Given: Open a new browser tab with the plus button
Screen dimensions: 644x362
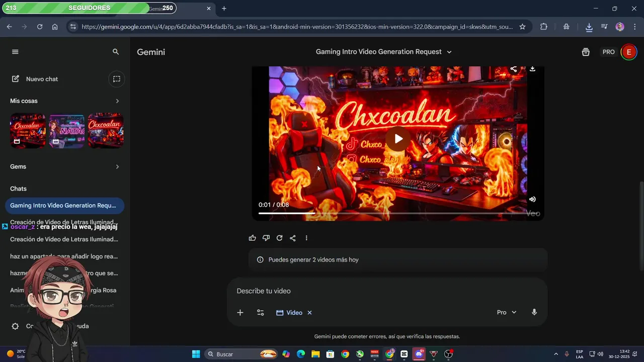Looking at the screenshot, I should point(224,8).
